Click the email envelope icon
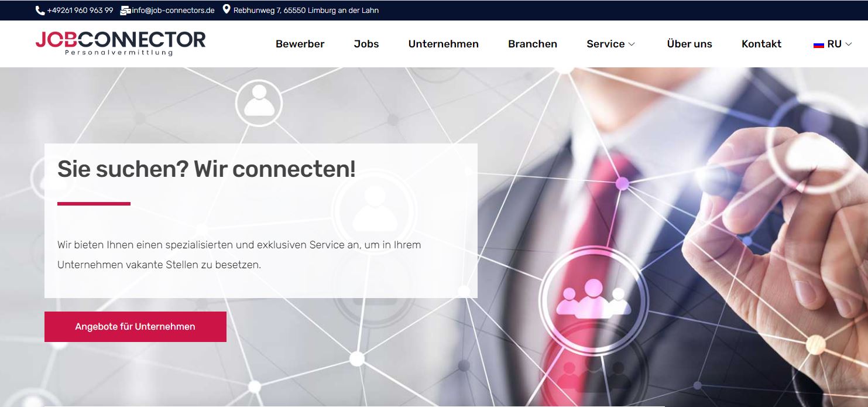868x407 pixels. tap(125, 11)
